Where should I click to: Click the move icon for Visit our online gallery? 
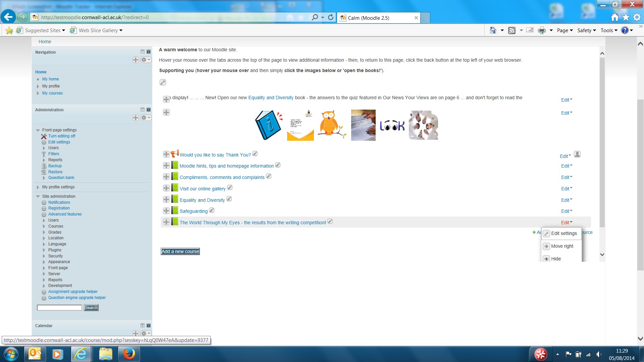point(166,188)
